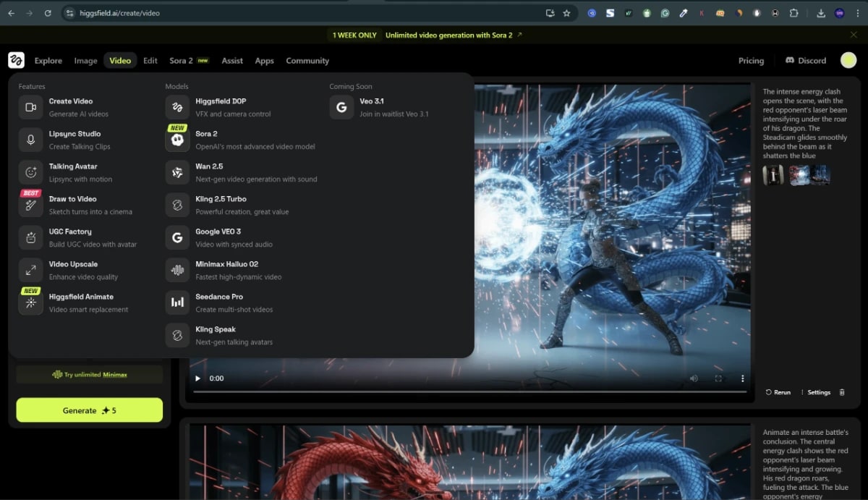
Task: Select the Create Video text entry
Action: tap(71, 101)
